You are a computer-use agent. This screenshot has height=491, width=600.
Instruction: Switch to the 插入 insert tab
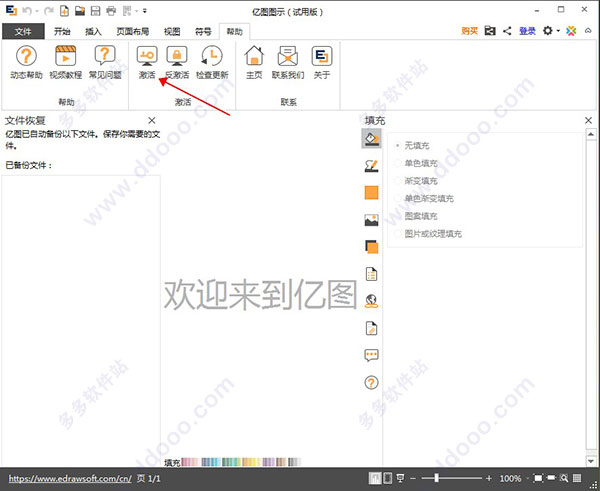click(93, 31)
